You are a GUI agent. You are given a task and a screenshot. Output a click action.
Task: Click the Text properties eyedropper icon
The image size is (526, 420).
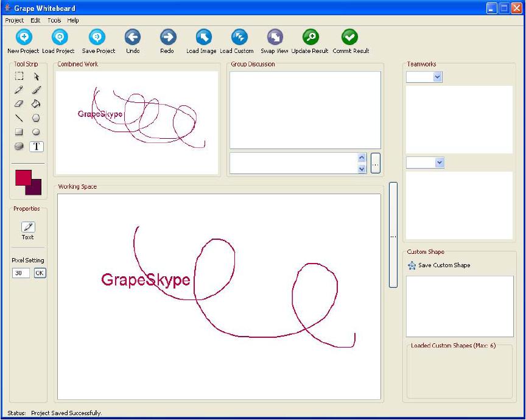pyautogui.click(x=28, y=227)
